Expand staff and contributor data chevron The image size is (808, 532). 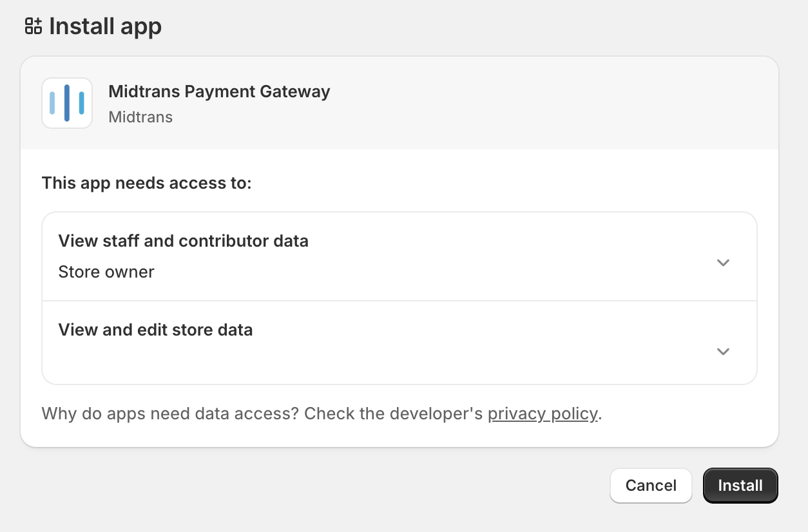(723, 263)
